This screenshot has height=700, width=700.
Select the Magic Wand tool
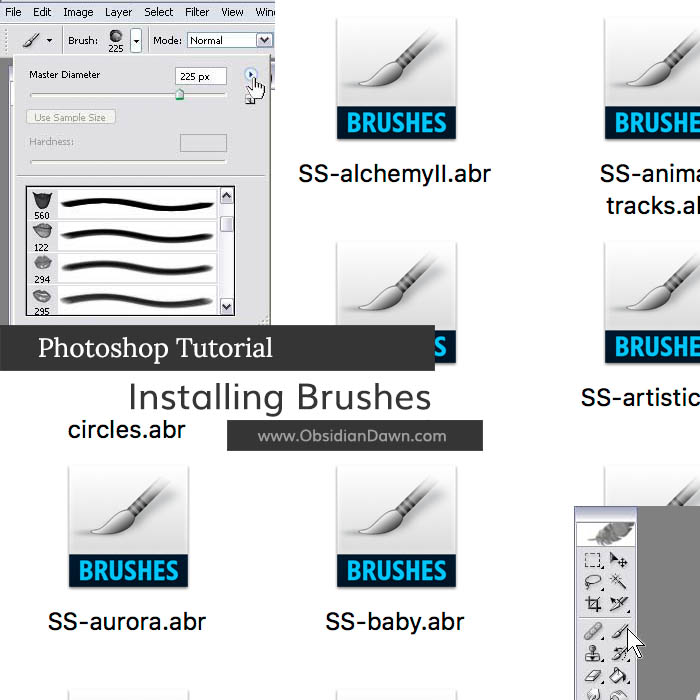pos(618,581)
